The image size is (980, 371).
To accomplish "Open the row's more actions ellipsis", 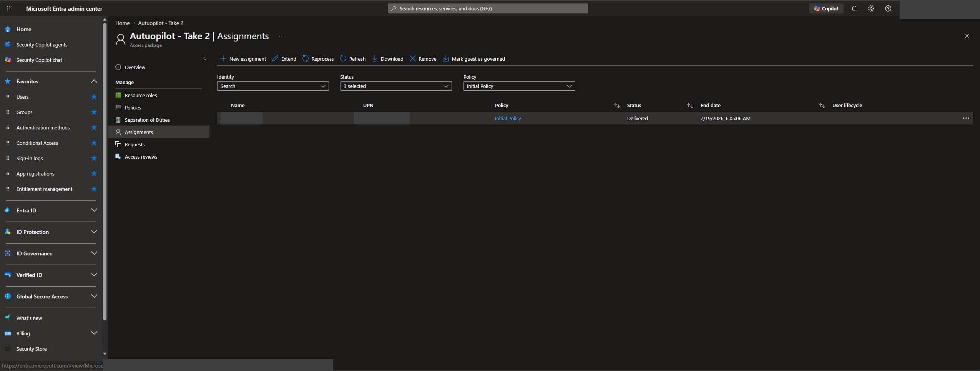I will pos(966,118).
